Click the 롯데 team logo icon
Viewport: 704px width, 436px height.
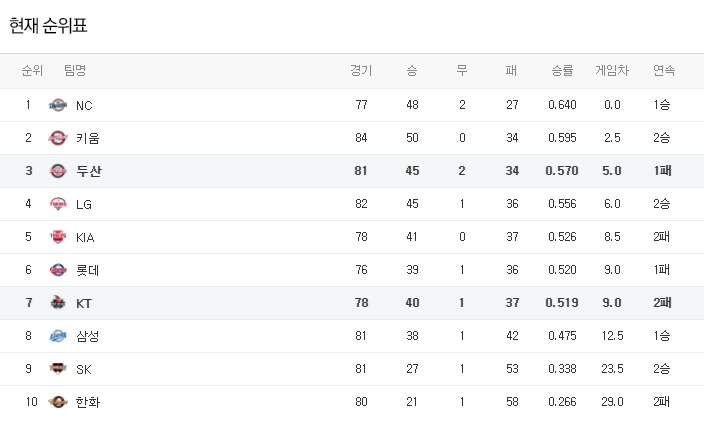pos(58,270)
